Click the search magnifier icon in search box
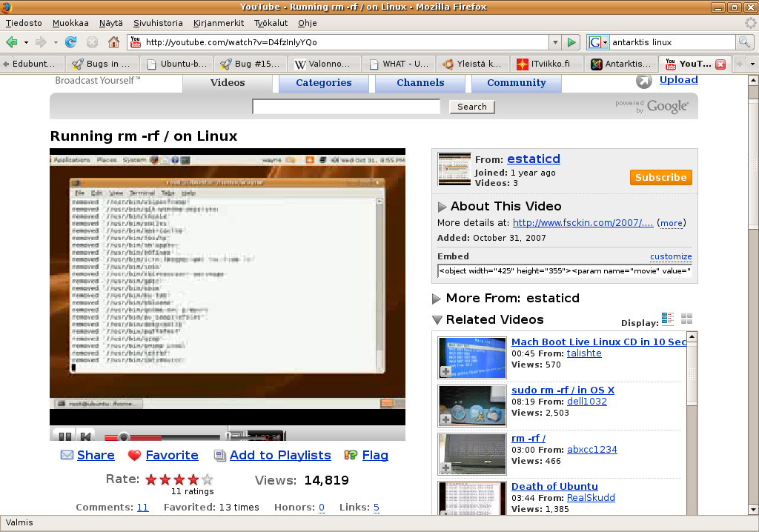 click(x=743, y=42)
